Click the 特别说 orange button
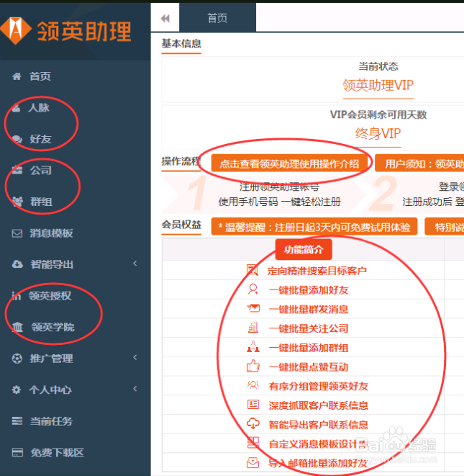 click(x=445, y=227)
